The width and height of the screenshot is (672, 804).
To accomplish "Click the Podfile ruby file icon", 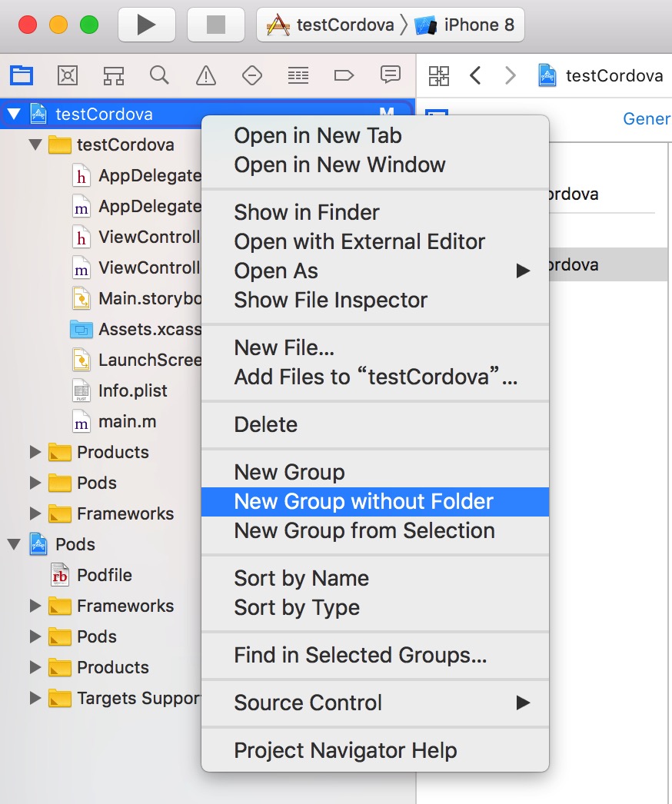I will point(59,575).
